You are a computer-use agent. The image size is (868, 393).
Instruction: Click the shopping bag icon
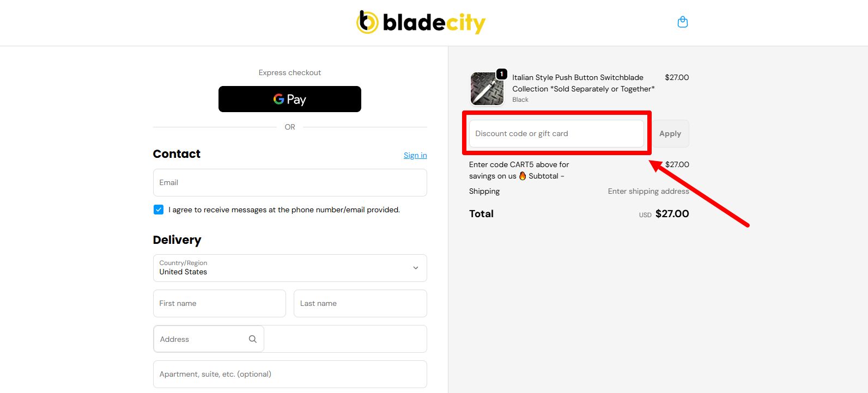(x=682, y=21)
